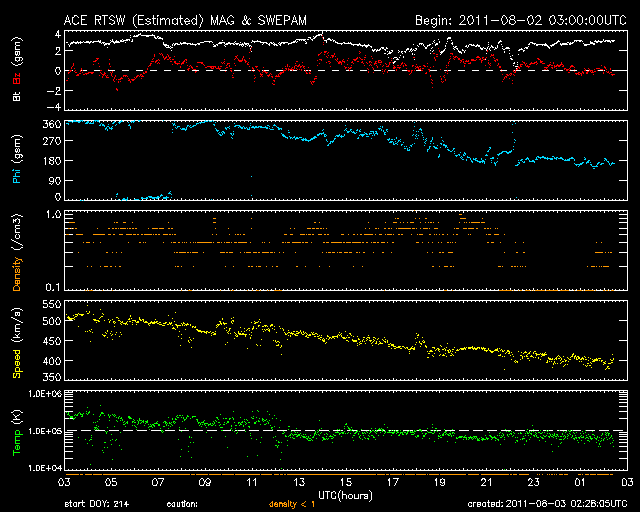Viewport: 640px width, 512px height.
Task: Click the '15' hour label on time axis
Action: coord(346,483)
